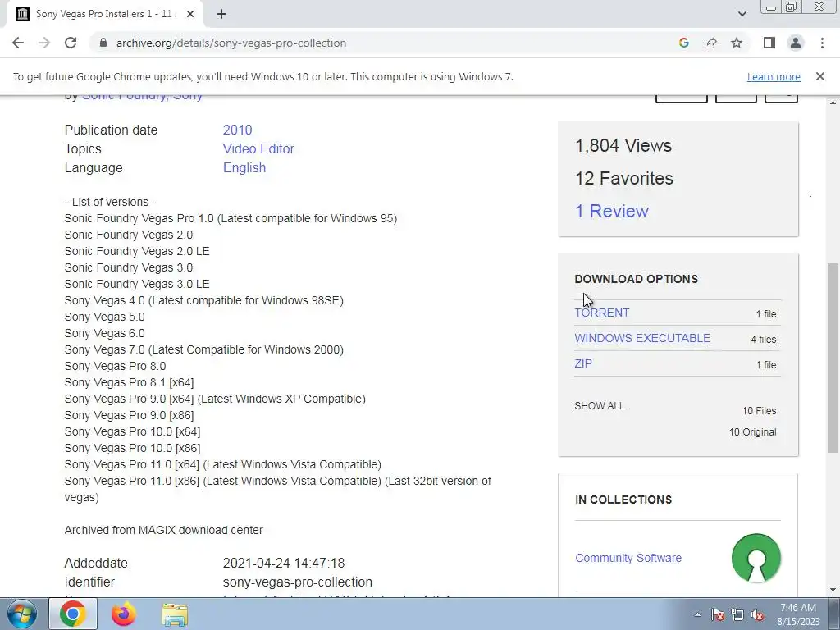Image resolution: width=840 pixels, height=630 pixels.
Task: Open the English language link
Action: click(x=244, y=167)
